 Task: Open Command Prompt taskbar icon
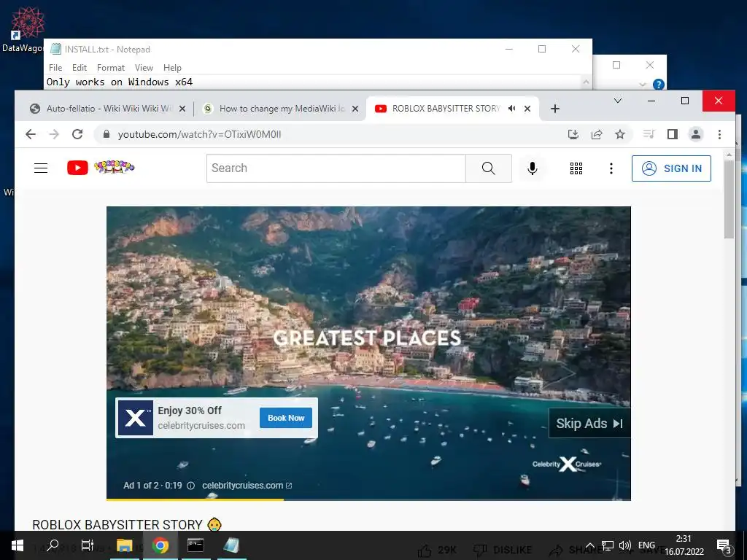click(196, 545)
